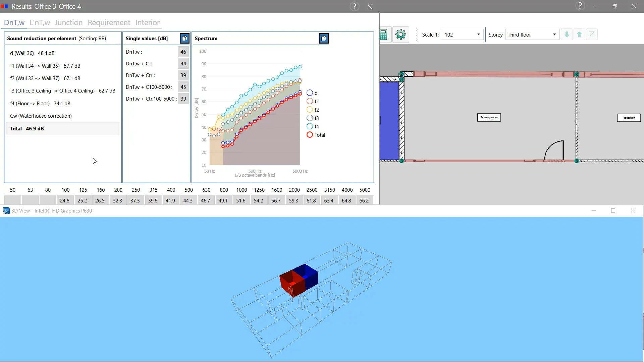Copy the Single values table
Viewport: 644px width, 362px height.
pyautogui.click(x=184, y=39)
